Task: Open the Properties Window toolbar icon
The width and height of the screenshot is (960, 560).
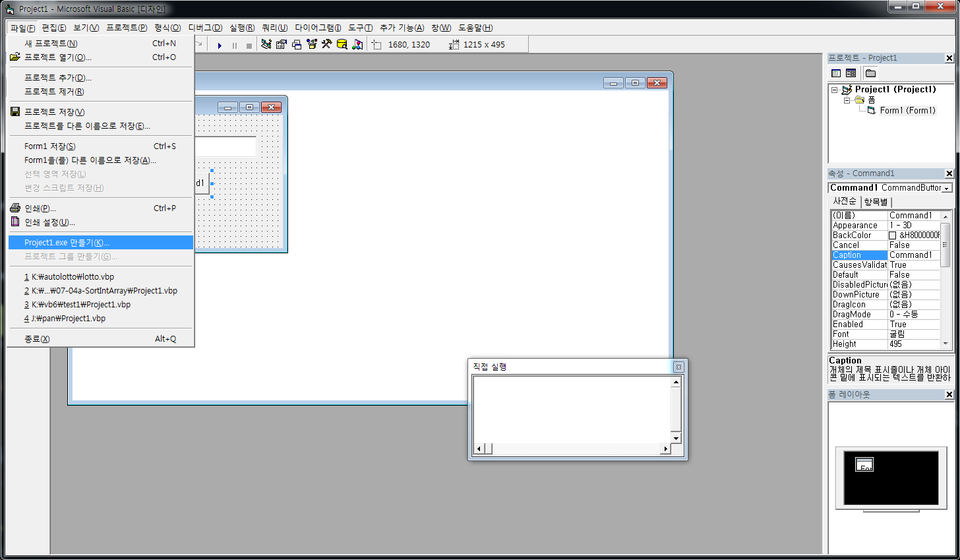Action: pos(281,44)
